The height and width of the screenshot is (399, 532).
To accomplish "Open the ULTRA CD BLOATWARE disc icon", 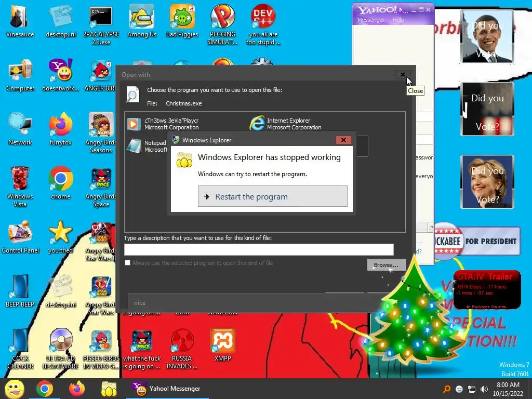I will [61, 349].
